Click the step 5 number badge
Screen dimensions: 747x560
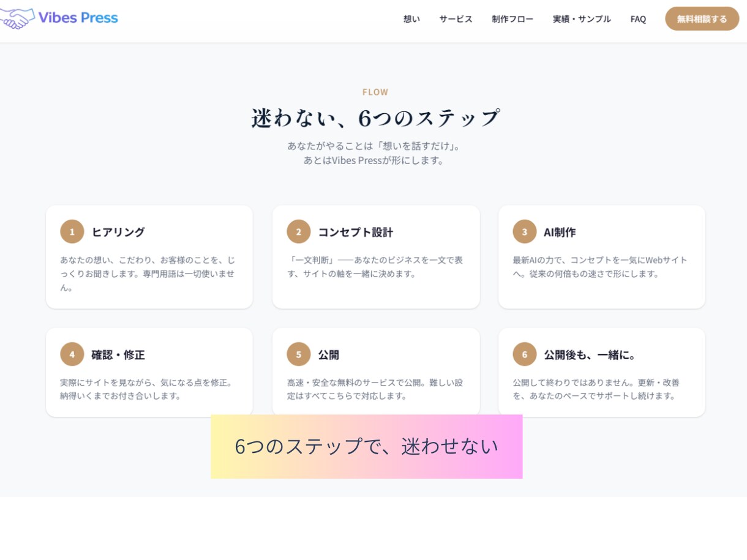tap(298, 354)
